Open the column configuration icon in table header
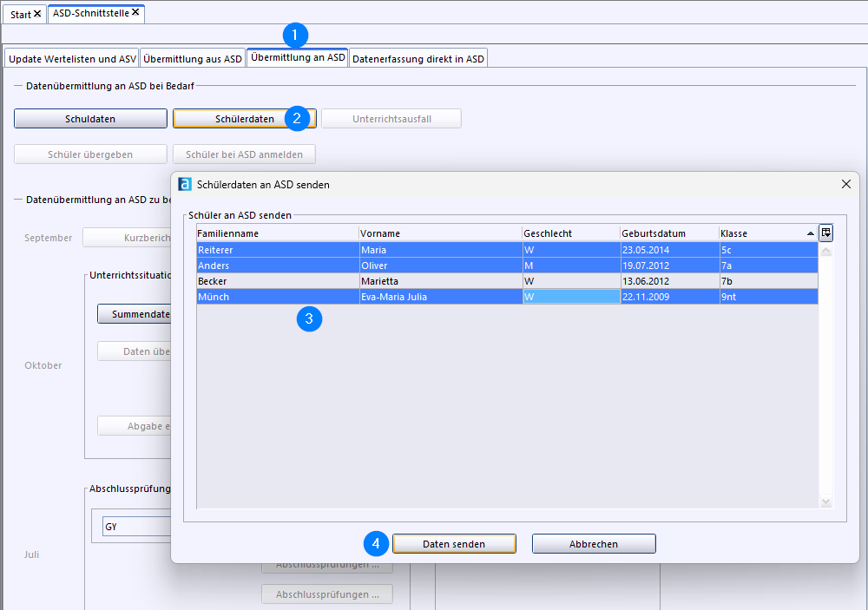This screenshot has height=610, width=868. point(826,233)
